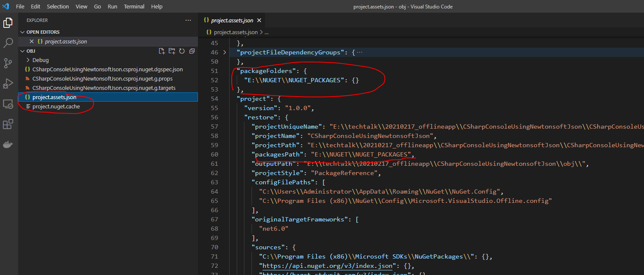The image size is (644, 275).
Task: Open the Go menu
Action: click(x=97, y=6)
